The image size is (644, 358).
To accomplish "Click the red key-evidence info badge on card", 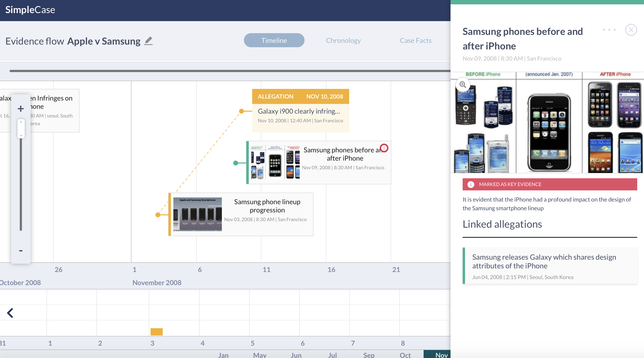I will (384, 148).
